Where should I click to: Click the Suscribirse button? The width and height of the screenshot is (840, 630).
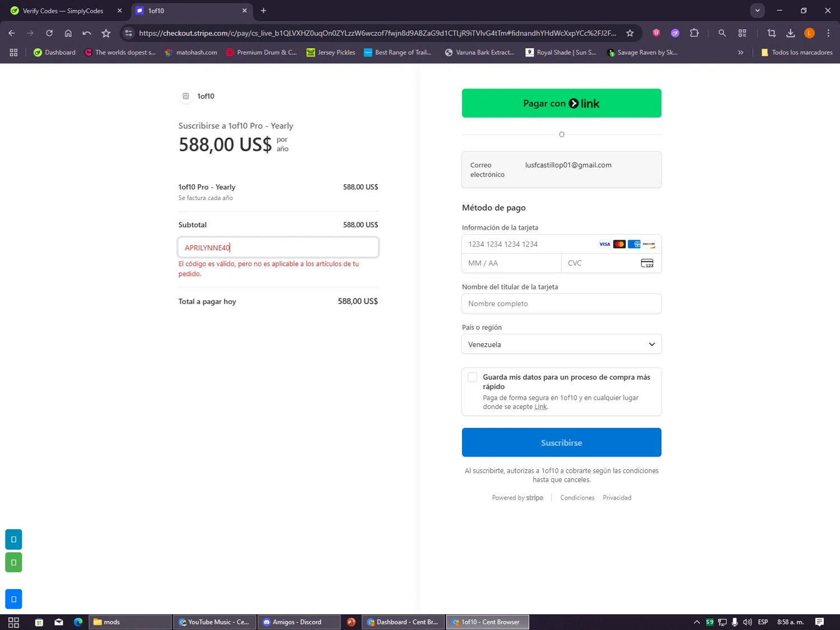562,442
